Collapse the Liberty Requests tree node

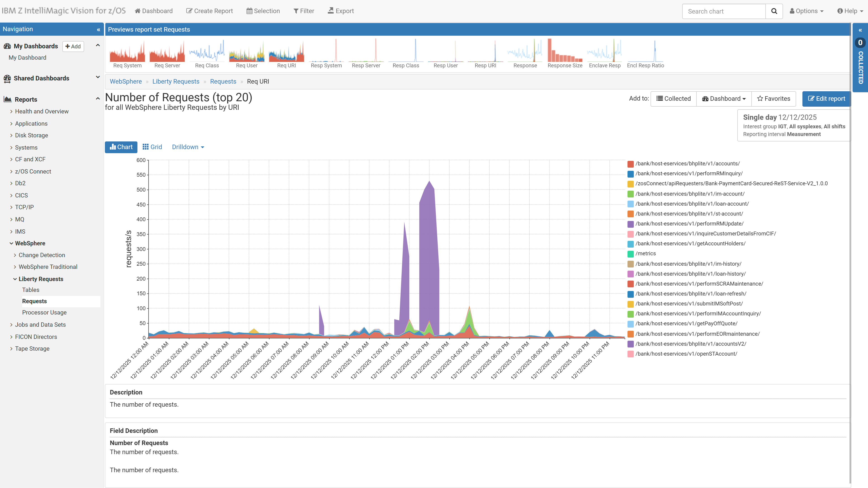click(x=15, y=279)
